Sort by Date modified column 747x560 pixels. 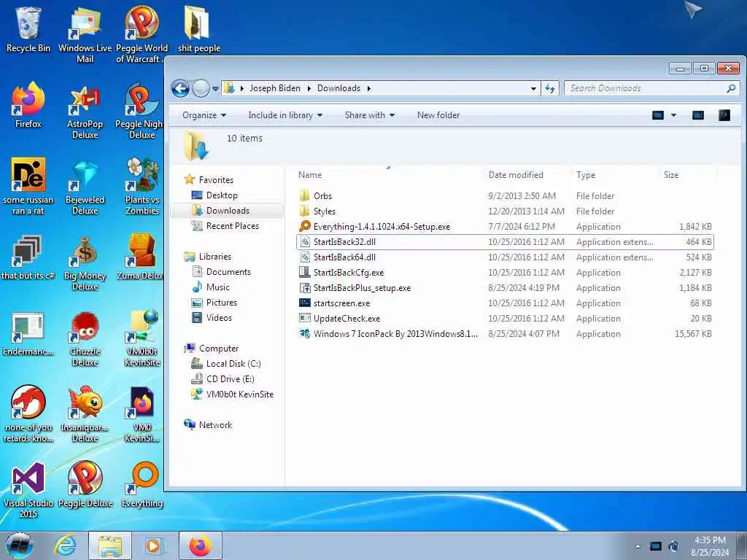(x=528, y=175)
